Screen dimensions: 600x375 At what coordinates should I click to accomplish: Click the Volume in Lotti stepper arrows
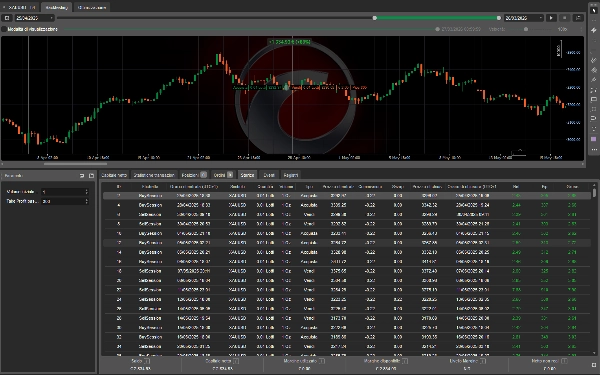coord(86,192)
